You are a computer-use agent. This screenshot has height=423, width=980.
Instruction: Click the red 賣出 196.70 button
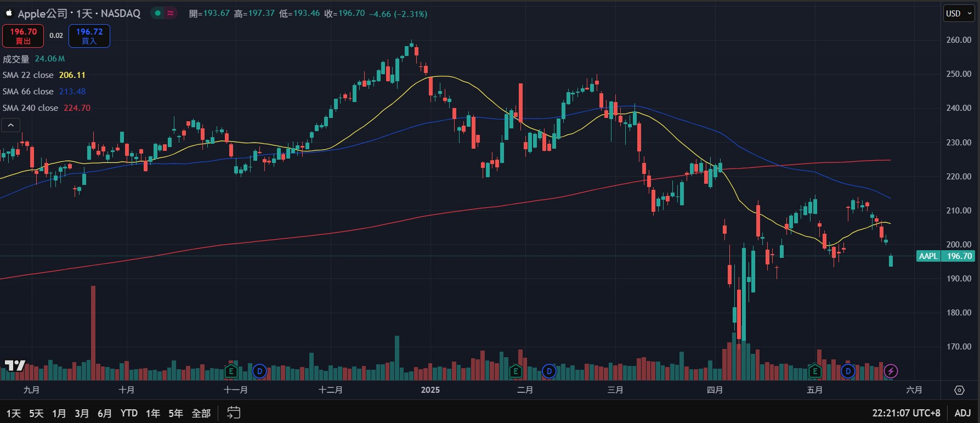click(23, 36)
